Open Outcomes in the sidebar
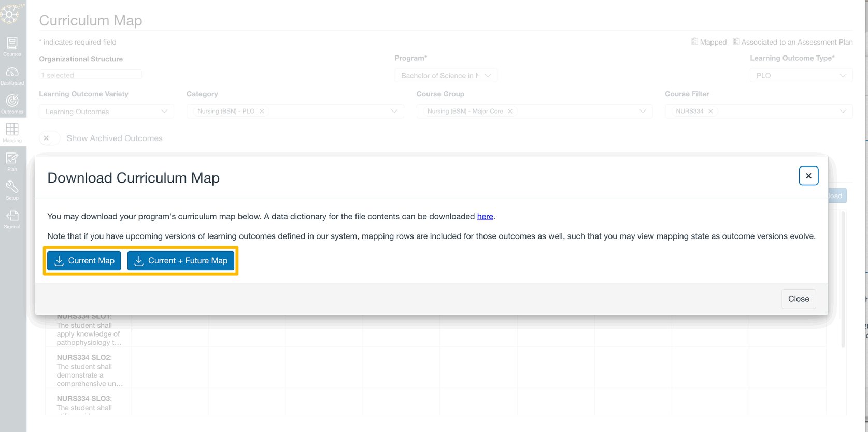The image size is (868, 432). pos(12,104)
